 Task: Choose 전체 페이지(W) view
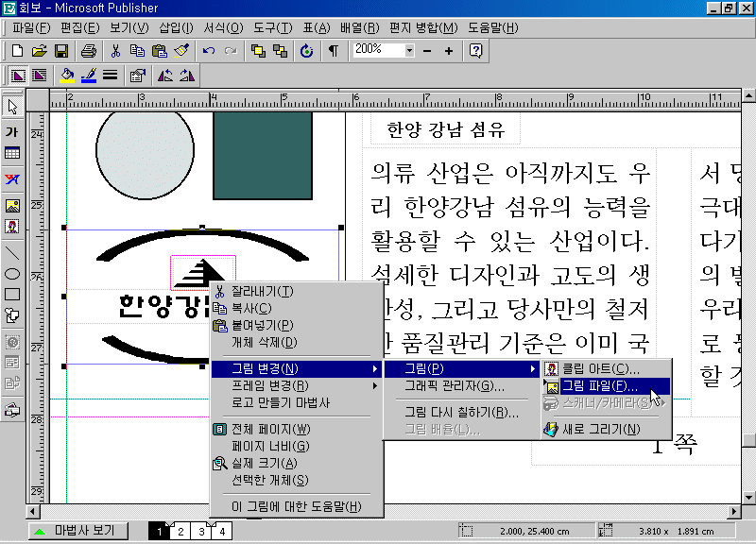pyautogui.click(x=297, y=429)
